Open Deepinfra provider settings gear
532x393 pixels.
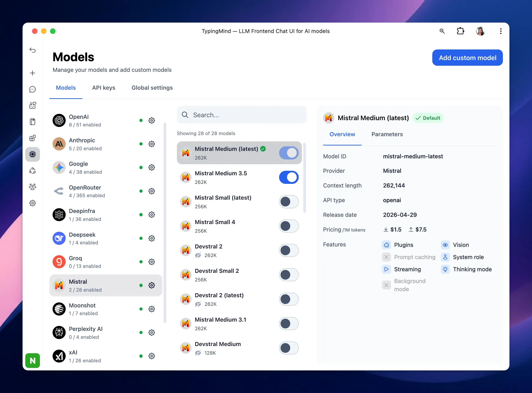(x=152, y=215)
